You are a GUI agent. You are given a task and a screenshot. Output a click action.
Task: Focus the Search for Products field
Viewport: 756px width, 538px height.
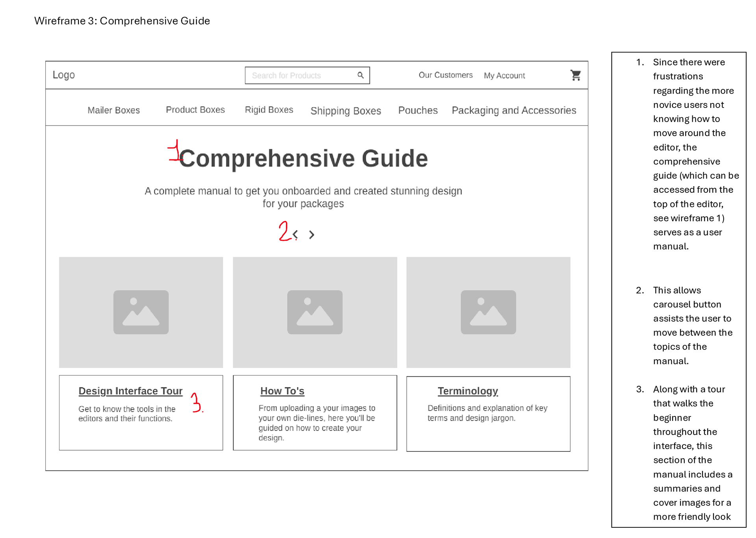(307, 75)
